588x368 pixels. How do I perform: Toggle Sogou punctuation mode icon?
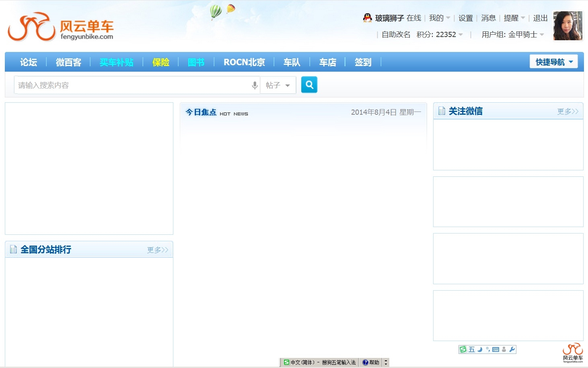tap(487, 349)
